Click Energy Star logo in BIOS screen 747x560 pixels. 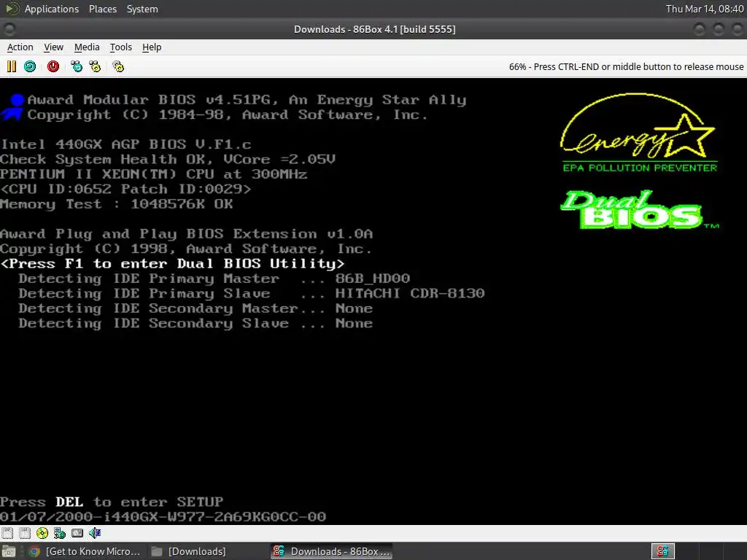tap(639, 133)
